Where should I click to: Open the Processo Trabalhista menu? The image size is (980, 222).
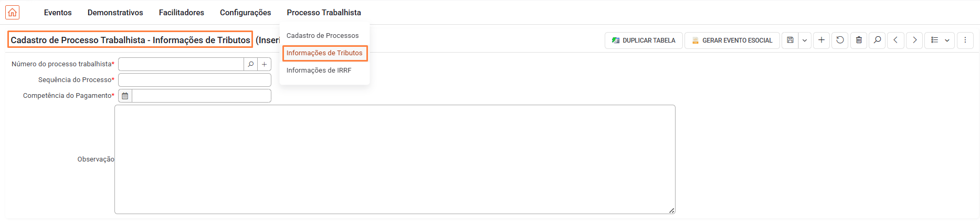pyautogui.click(x=324, y=13)
